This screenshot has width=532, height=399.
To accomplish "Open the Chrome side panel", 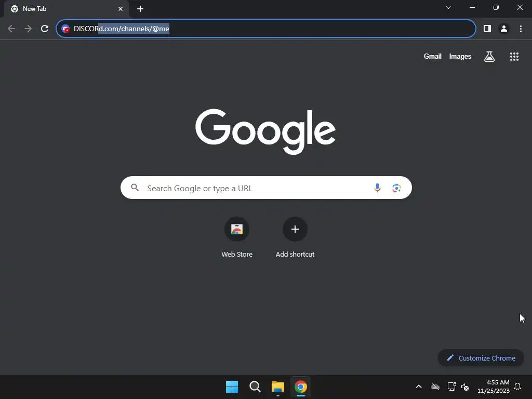I will (487, 29).
